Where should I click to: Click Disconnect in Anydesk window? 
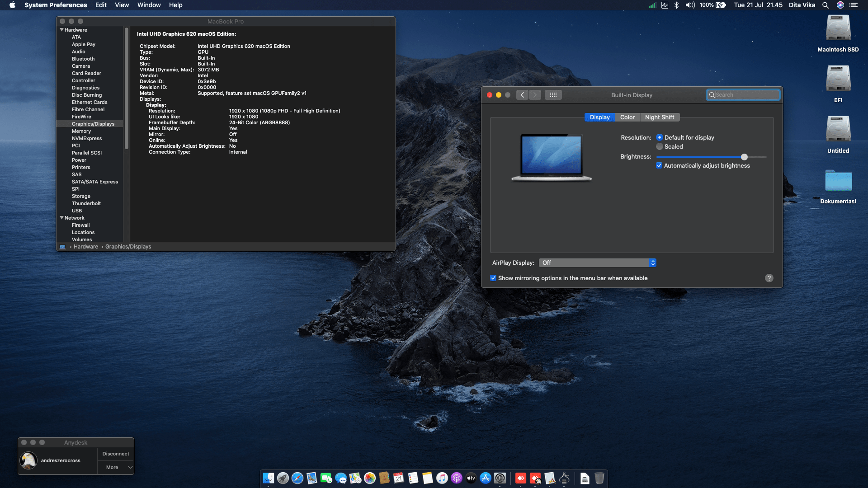116,454
